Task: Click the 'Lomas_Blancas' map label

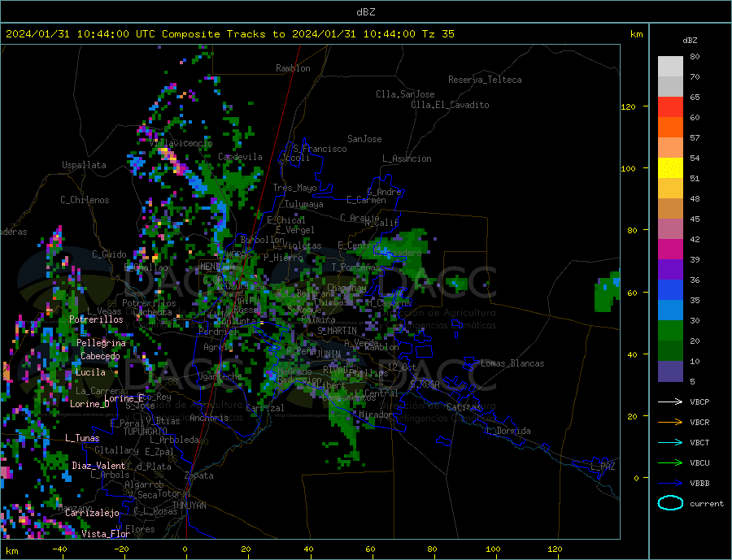Action: 512,363
